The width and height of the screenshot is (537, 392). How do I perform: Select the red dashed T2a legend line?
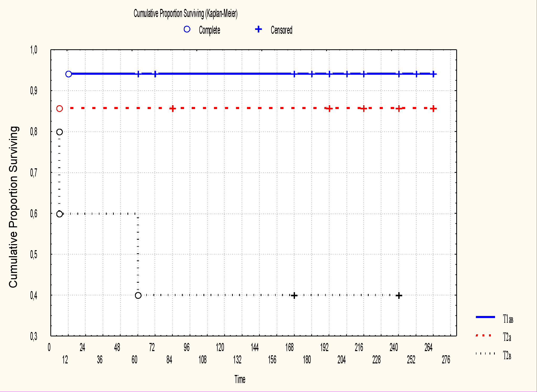tap(484, 335)
